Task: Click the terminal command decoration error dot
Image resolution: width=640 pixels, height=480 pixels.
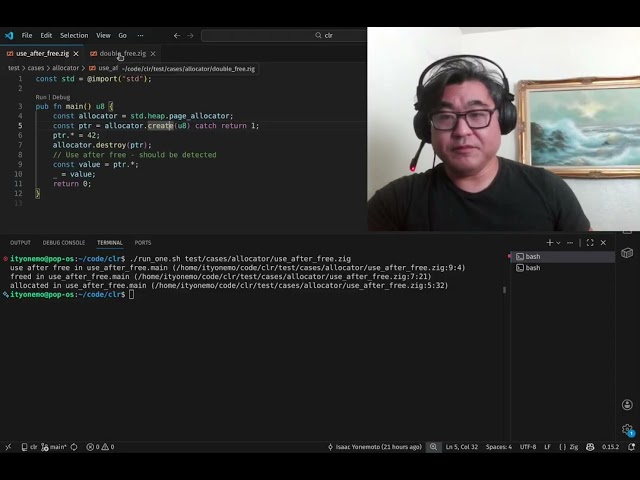Action: pyautogui.click(x=5, y=259)
